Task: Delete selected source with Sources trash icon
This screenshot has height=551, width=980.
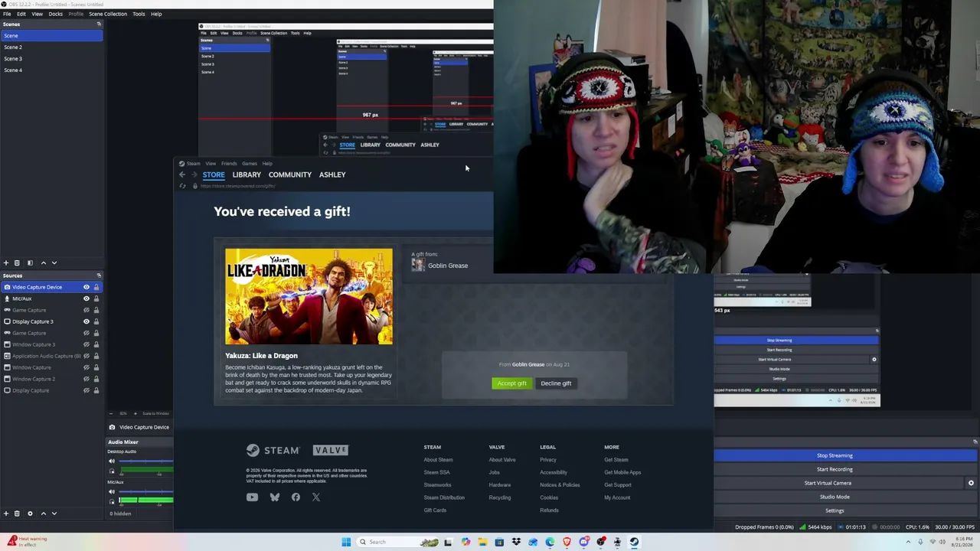Action: pyautogui.click(x=17, y=514)
